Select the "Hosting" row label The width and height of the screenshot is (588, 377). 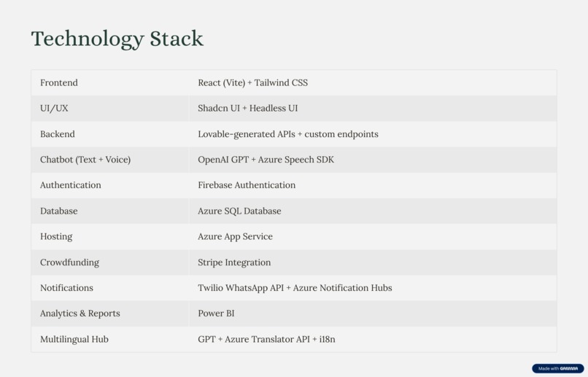click(56, 236)
